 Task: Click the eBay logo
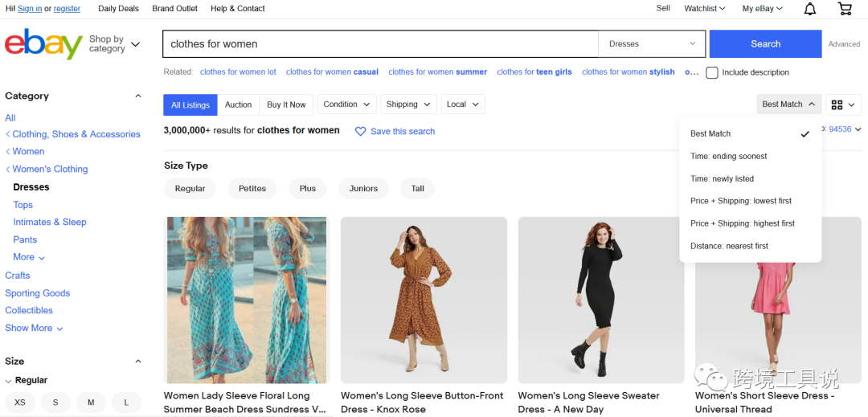[43, 44]
